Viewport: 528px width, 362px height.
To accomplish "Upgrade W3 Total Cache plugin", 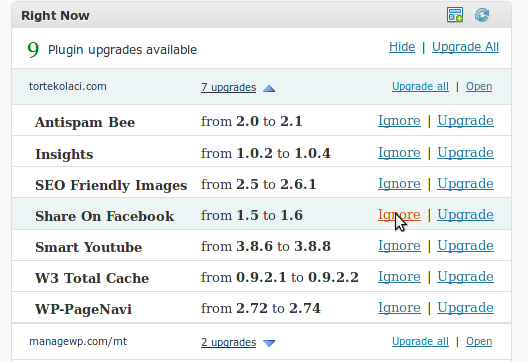I will (x=465, y=277).
